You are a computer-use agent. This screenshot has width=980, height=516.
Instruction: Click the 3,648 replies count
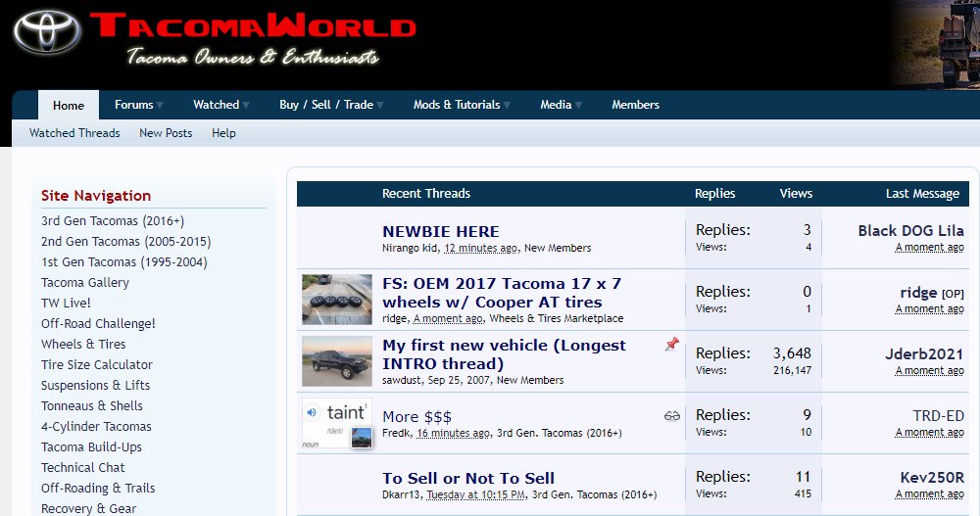[x=792, y=352]
